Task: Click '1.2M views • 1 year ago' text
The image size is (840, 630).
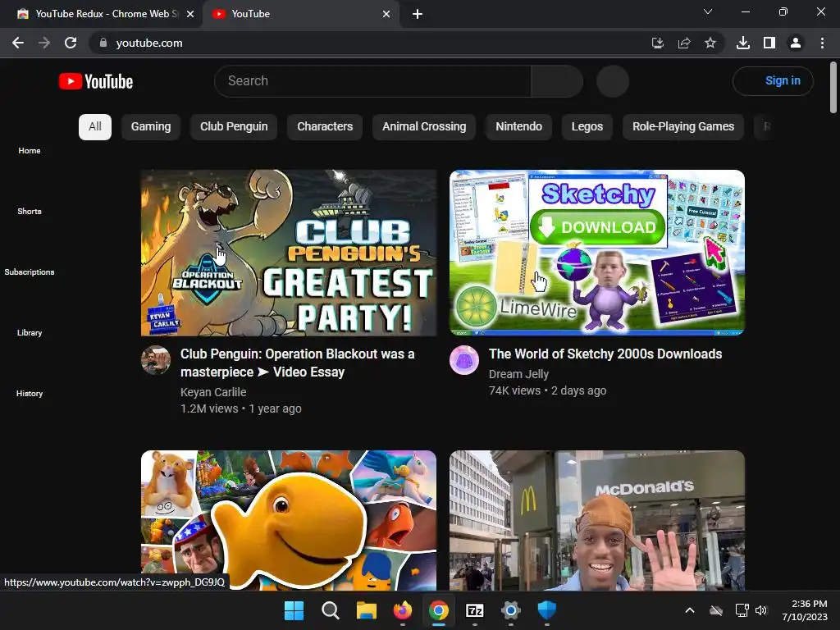Action: 241,409
